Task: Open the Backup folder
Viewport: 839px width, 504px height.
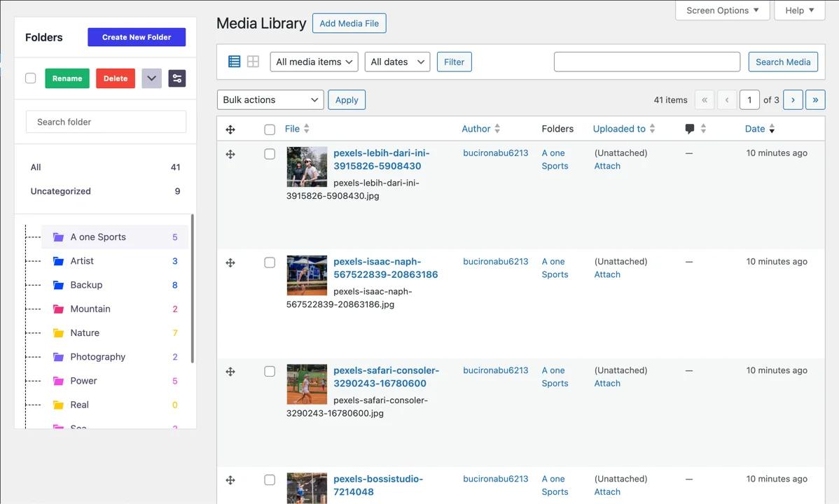Action: click(x=115, y=285)
